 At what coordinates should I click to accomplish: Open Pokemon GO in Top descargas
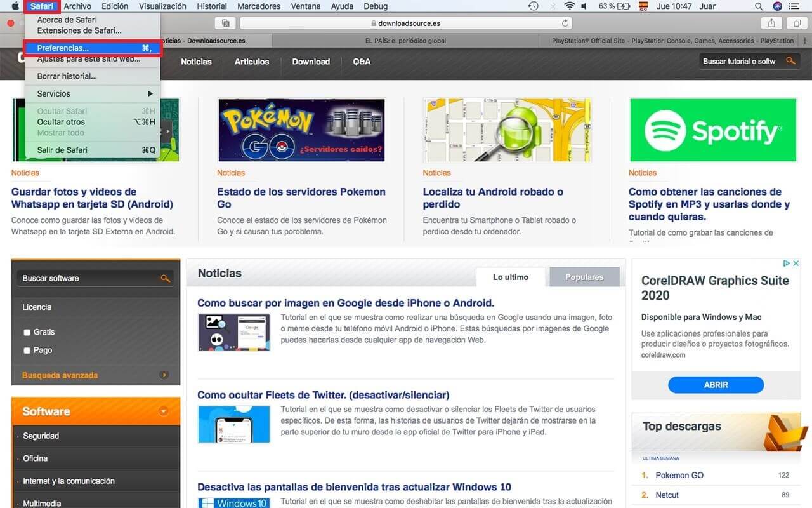click(x=679, y=475)
